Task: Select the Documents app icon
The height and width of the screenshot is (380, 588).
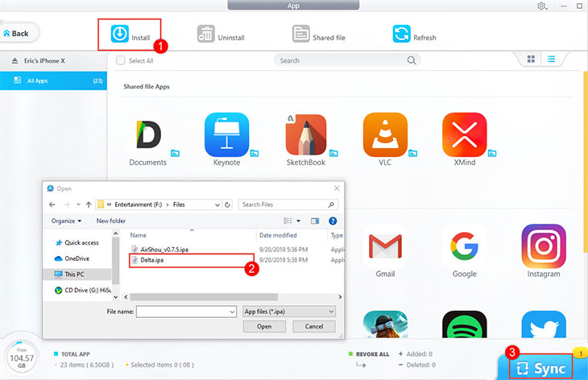Action: point(148,134)
